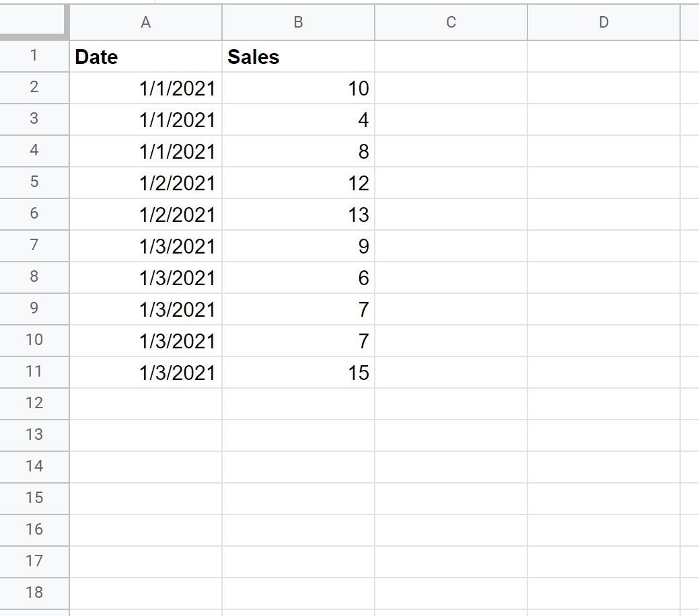
Task: Select the date cell in row 11
Action: (146, 372)
